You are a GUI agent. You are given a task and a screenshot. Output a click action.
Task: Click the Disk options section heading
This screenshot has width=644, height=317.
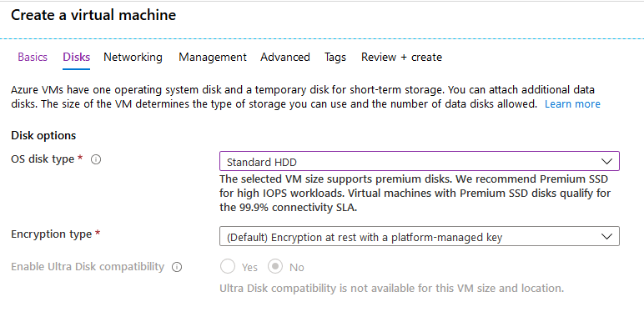(x=43, y=135)
